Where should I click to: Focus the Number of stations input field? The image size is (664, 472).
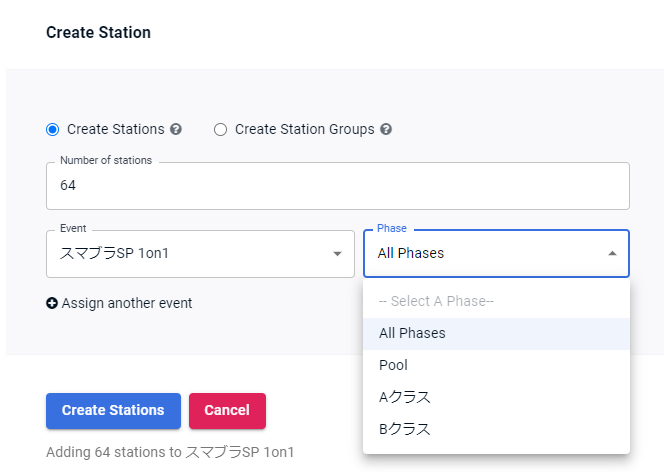tap(337, 186)
